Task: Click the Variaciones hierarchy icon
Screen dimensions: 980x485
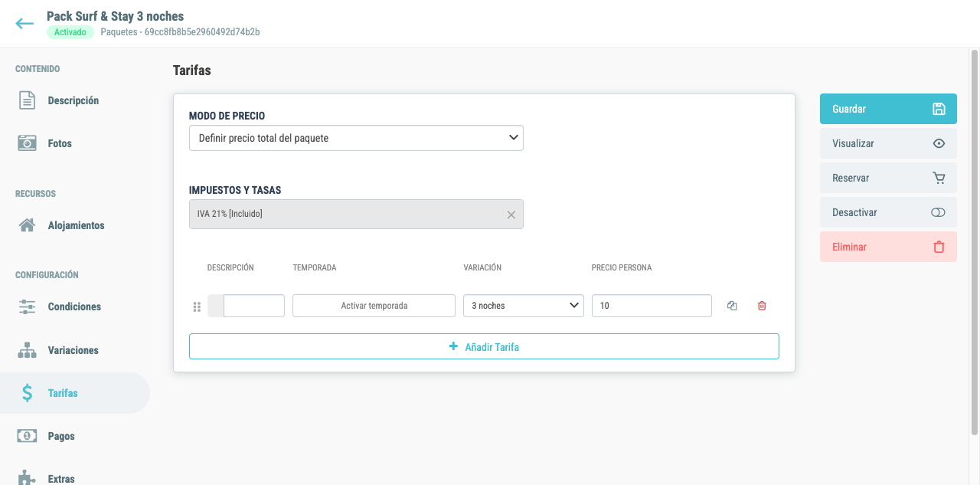Action: click(x=28, y=350)
